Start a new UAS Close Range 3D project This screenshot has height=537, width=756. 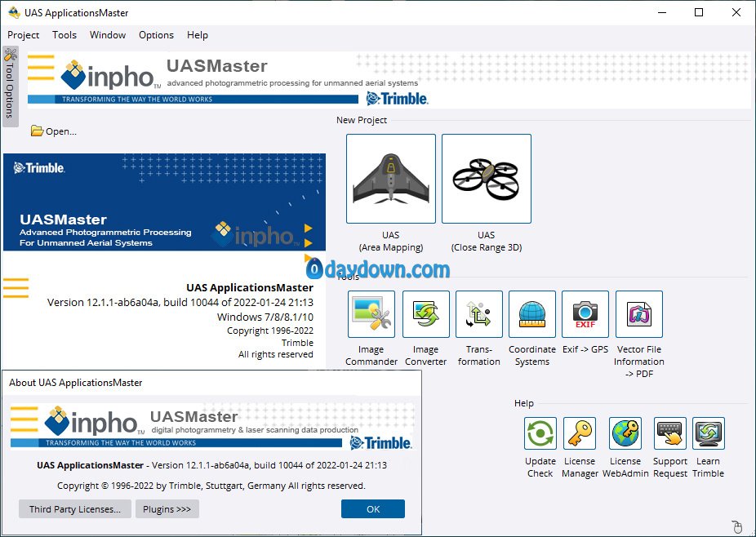click(486, 179)
